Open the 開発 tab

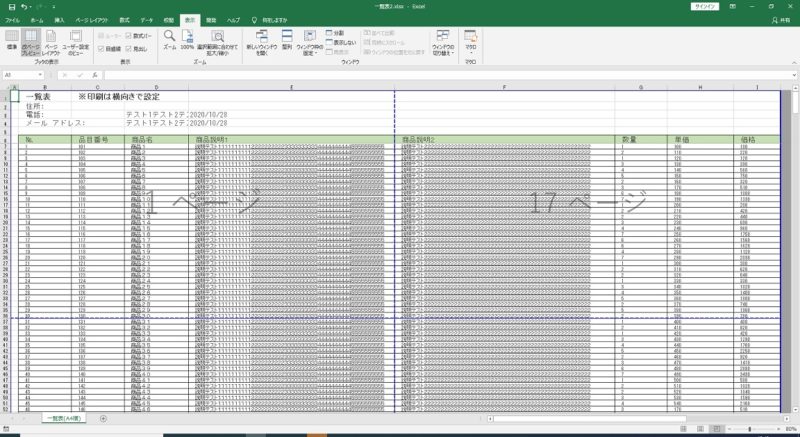211,20
